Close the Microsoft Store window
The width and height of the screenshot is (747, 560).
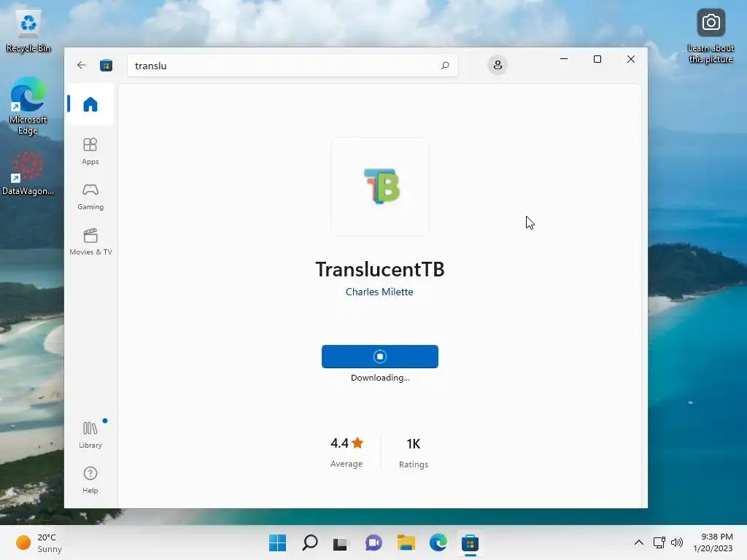(x=631, y=59)
